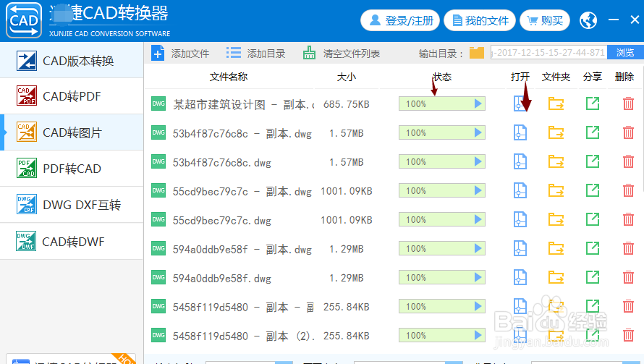Click 添加文件 add file
The width and height of the screenshot is (644, 364).
tap(180, 54)
